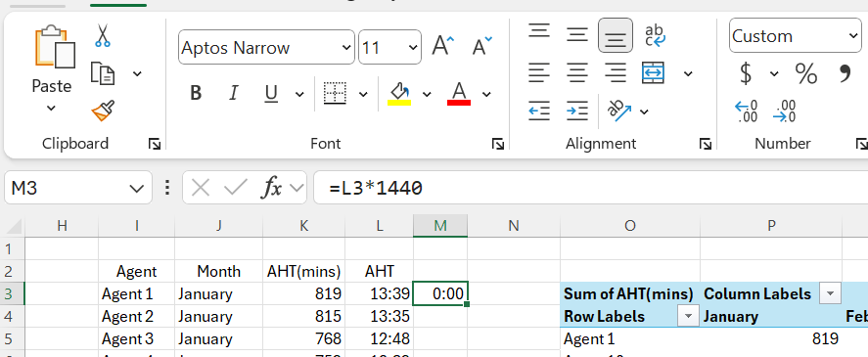Toggle Bottom Align button
This screenshot has height=357, width=868.
click(x=615, y=35)
